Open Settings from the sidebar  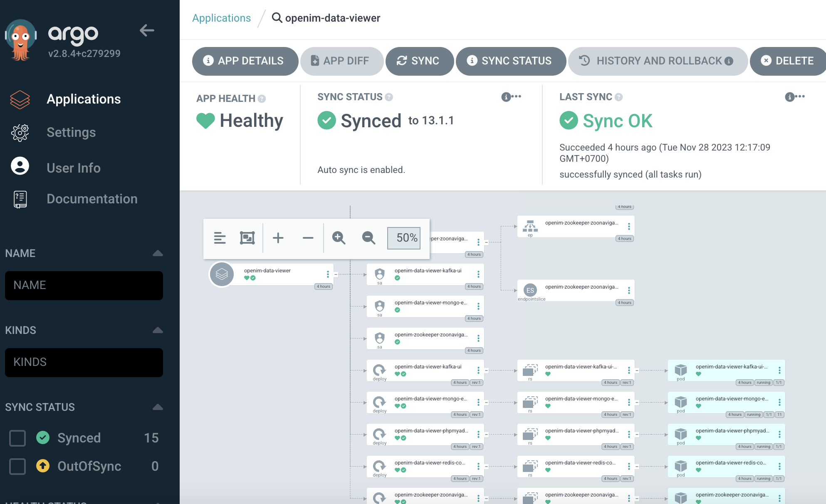[71, 132]
